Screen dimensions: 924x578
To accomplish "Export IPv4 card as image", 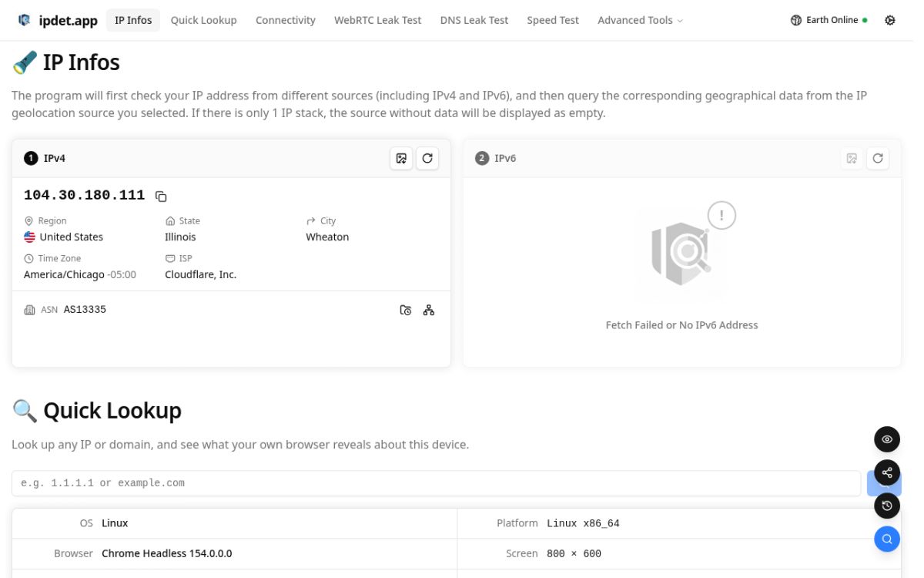I will tap(401, 158).
